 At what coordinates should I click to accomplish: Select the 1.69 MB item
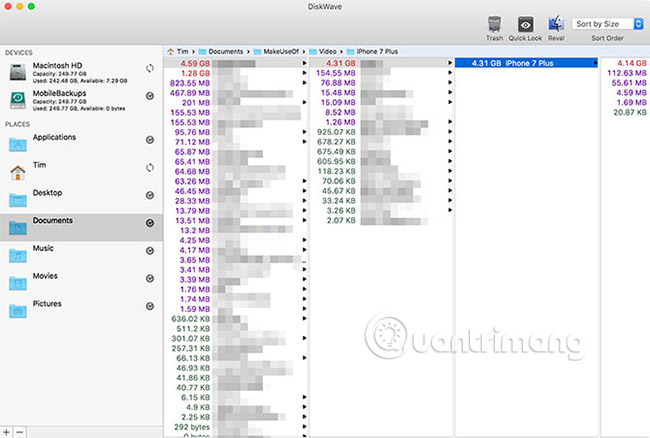tap(625, 102)
